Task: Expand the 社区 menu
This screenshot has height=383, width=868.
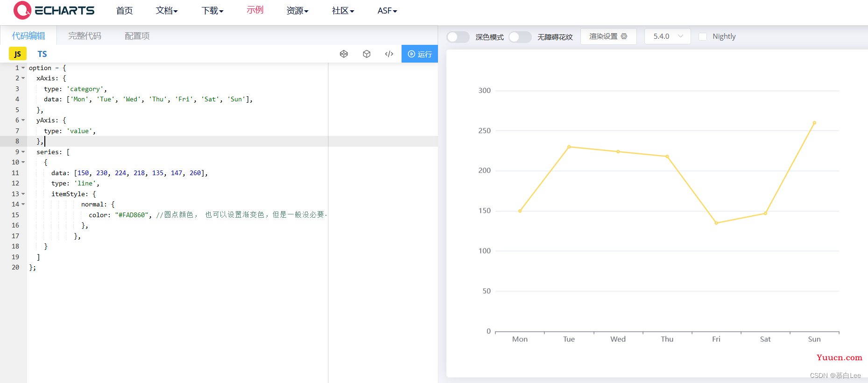Action: pyautogui.click(x=343, y=10)
